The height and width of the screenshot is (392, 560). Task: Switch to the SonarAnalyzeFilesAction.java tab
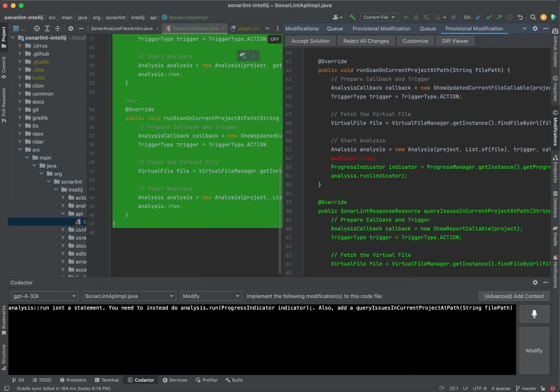(122, 28)
